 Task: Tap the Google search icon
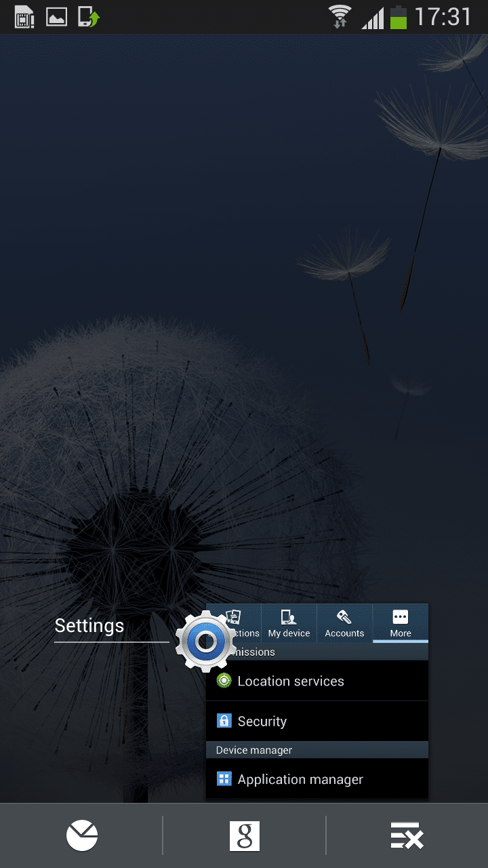coord(244,835)
